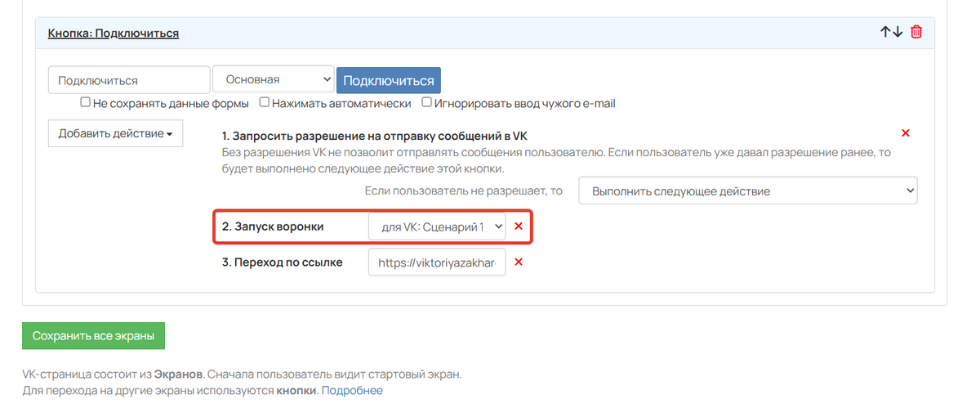
Task: Click Если пользователь не разрешает, то text
Action: (x=464, y=191)
